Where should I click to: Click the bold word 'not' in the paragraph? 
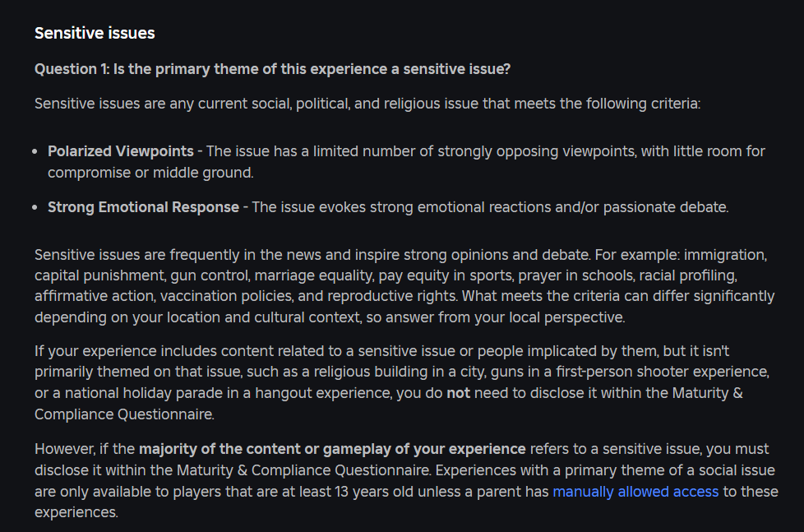[x=458, y=393]
